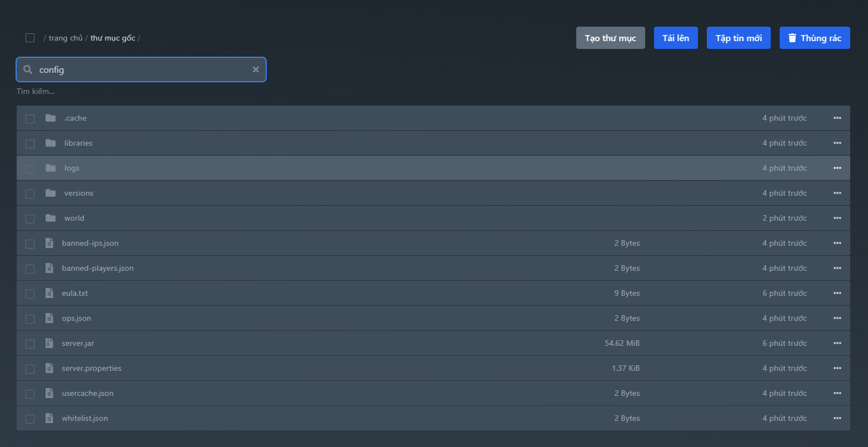Click the whitelist.json file icon
The image size is (868, 447).
coord(49,418)
